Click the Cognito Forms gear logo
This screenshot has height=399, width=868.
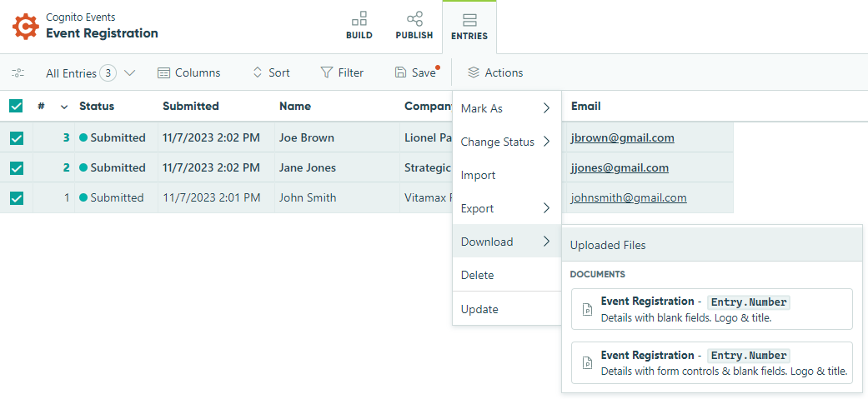click(26, 26)
